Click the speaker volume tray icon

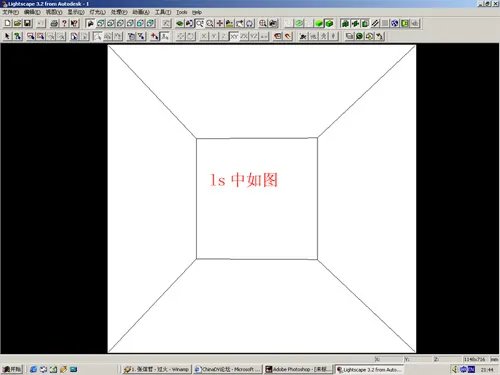[455, 369]
